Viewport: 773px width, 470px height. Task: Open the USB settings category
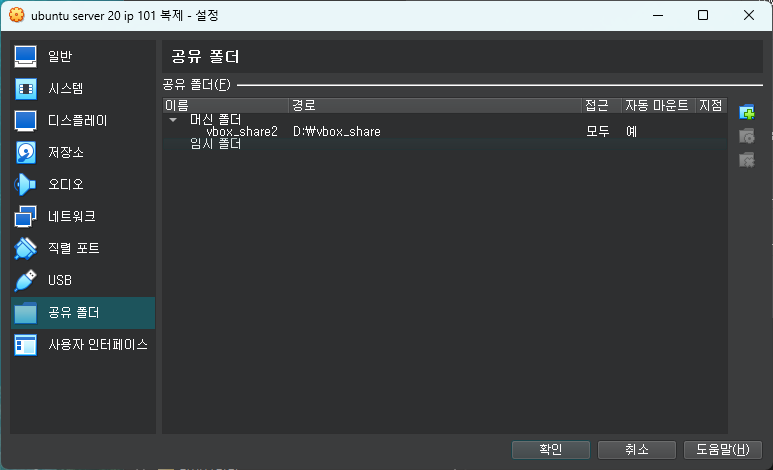pos(83,281)
